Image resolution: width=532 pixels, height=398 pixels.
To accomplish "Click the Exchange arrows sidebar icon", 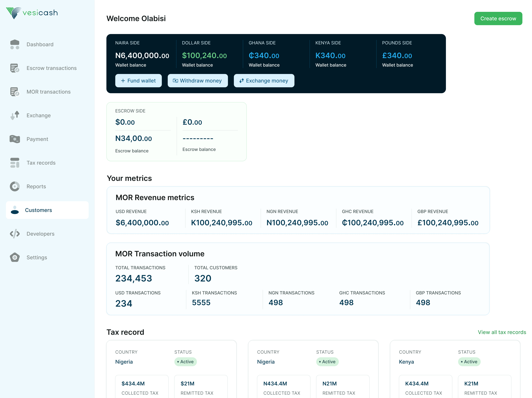I will coord(15,115).
